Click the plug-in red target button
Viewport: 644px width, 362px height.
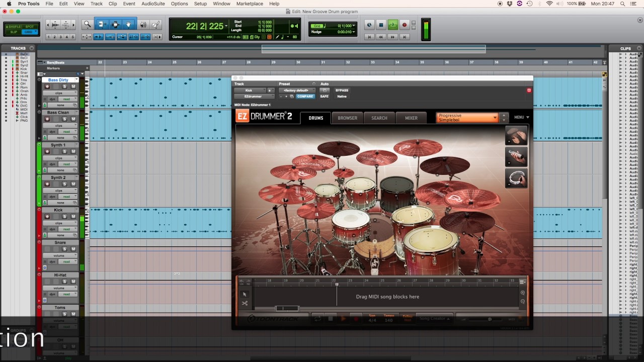tap(529, 90)
